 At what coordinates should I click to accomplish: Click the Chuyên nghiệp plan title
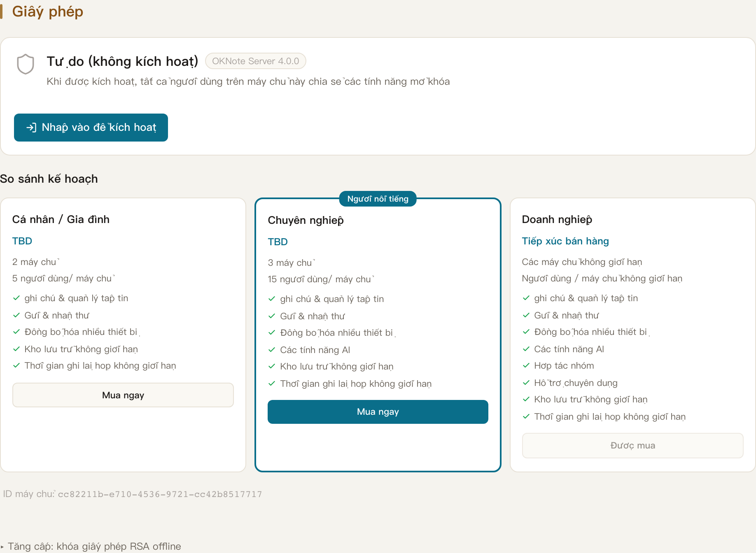(x=306, y=221)
